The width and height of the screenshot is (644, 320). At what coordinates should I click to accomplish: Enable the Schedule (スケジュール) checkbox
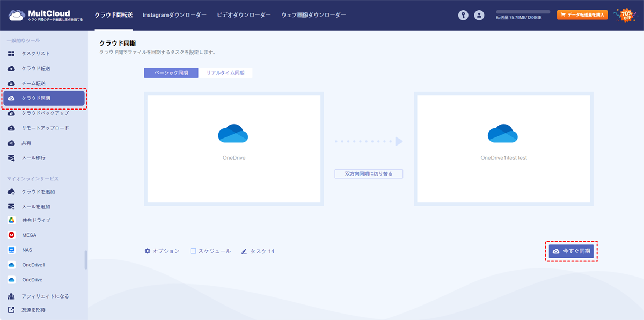click(193, 251)
